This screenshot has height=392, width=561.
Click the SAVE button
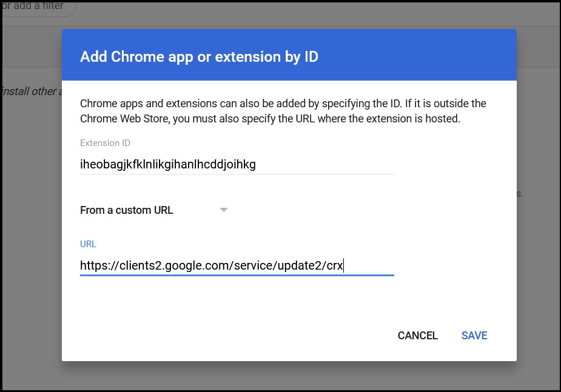474,336
